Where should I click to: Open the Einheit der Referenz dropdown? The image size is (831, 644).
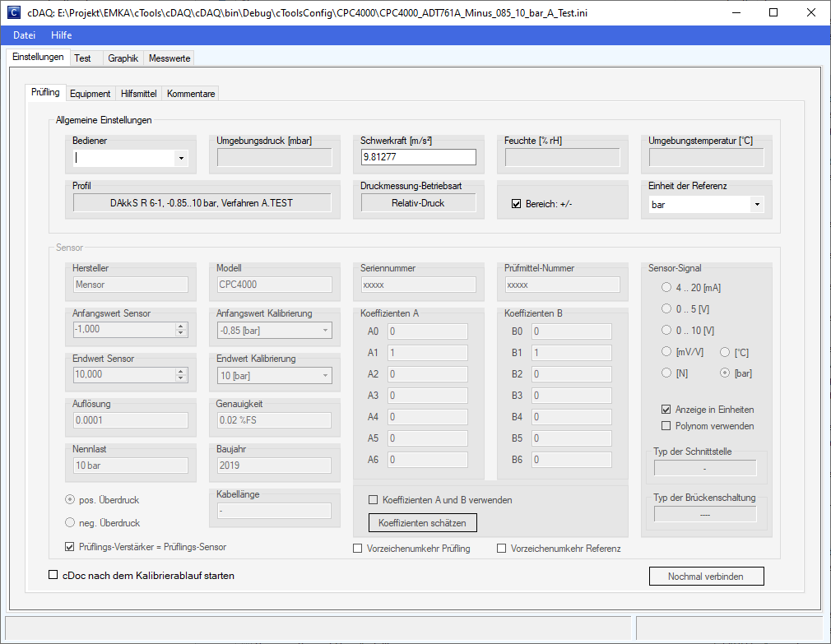point(756,204)
